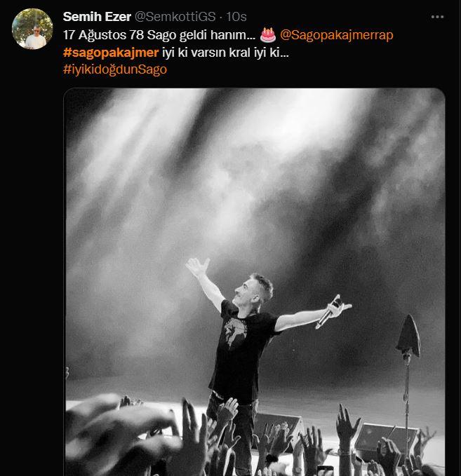
Task: Open the three-dot more options menu
Action: (437, 17)
